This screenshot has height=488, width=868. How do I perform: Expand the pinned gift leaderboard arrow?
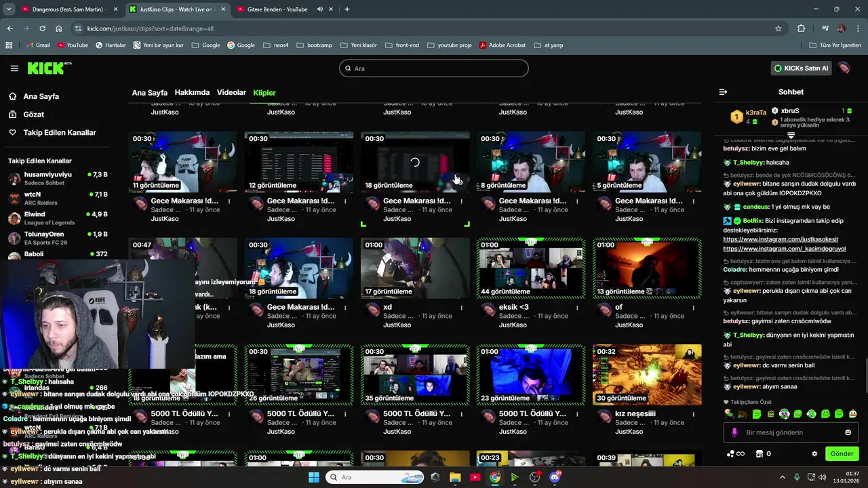[x=791, y=136]
